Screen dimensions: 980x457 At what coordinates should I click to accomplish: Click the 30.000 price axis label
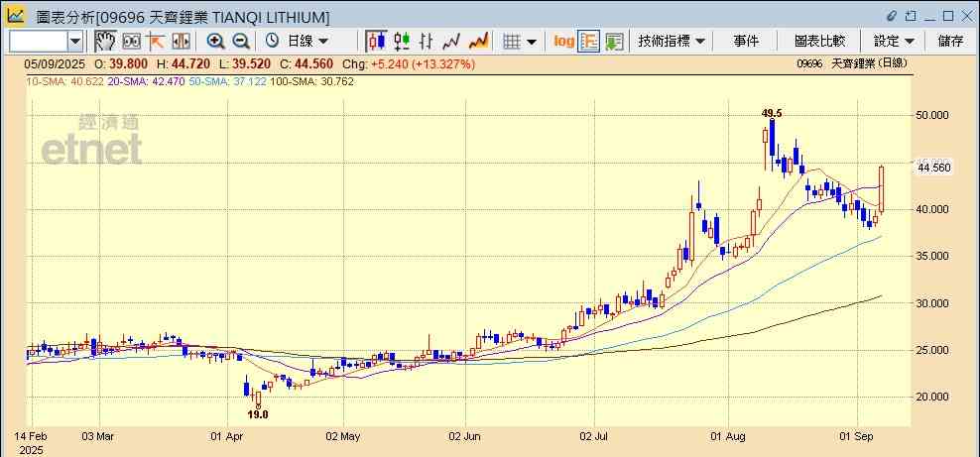[933, 303]
